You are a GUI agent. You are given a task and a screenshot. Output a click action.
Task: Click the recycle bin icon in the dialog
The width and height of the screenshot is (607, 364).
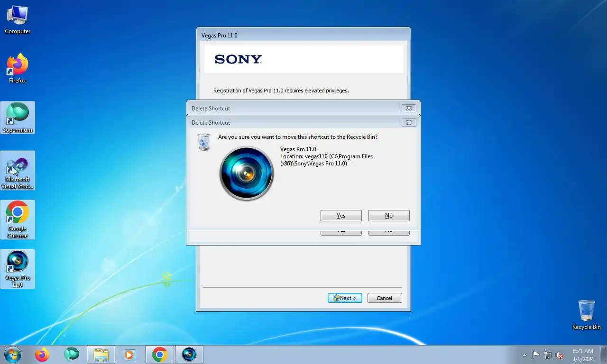coord(204,142)
